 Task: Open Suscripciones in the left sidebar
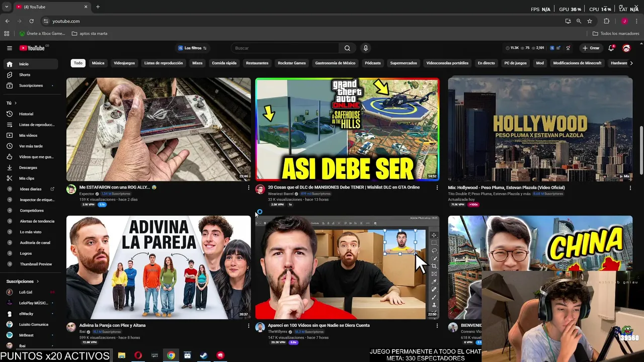(31, 85)
